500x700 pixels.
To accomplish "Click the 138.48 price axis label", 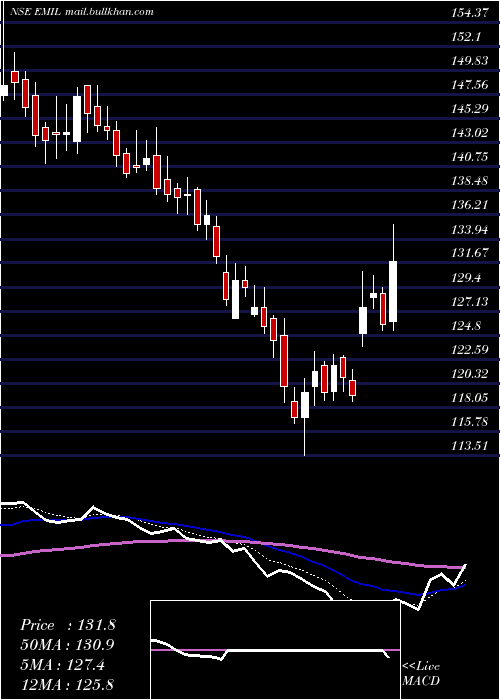I will pyautogui.click(x=469, y=181).
